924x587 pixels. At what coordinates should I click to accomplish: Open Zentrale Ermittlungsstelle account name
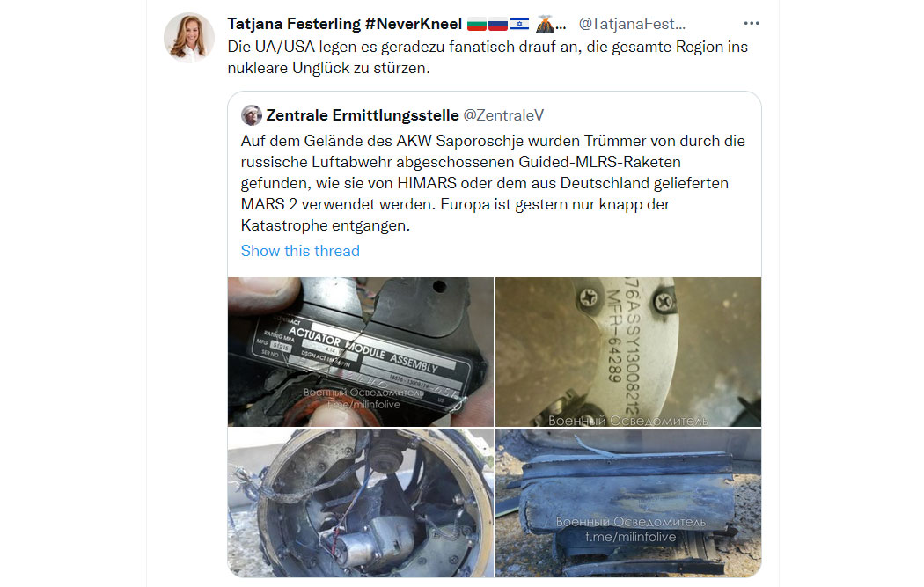coord(363,115)
